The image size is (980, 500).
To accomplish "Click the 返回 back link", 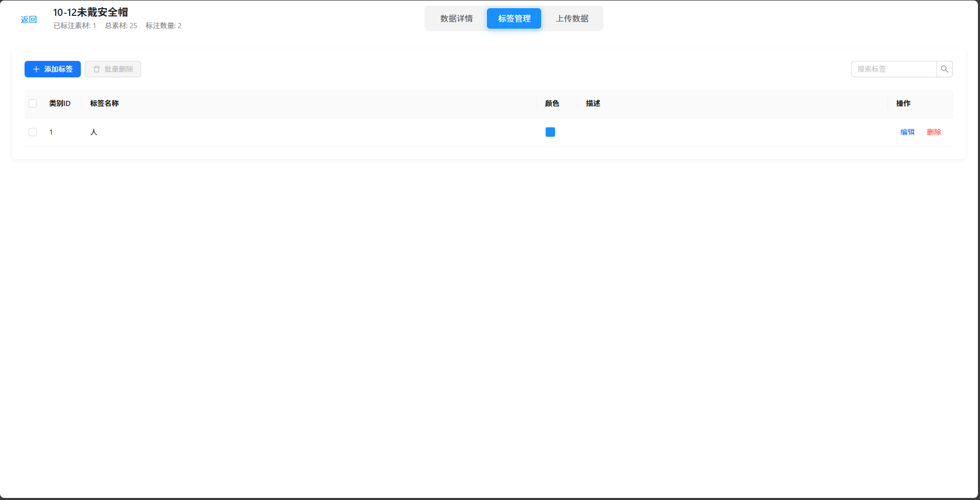I will pyautogui.click(x=29, y=19).
